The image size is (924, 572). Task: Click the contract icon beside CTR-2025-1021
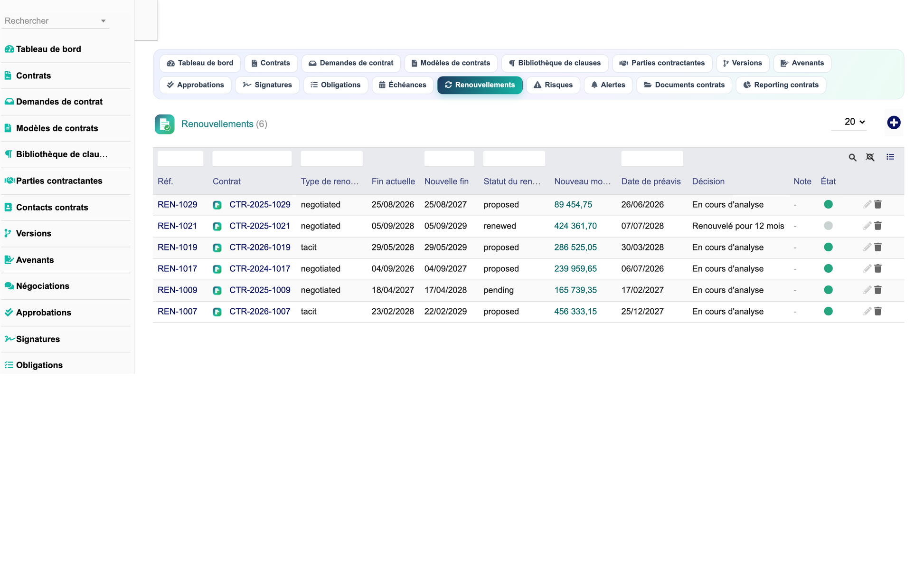click(217, 227)
